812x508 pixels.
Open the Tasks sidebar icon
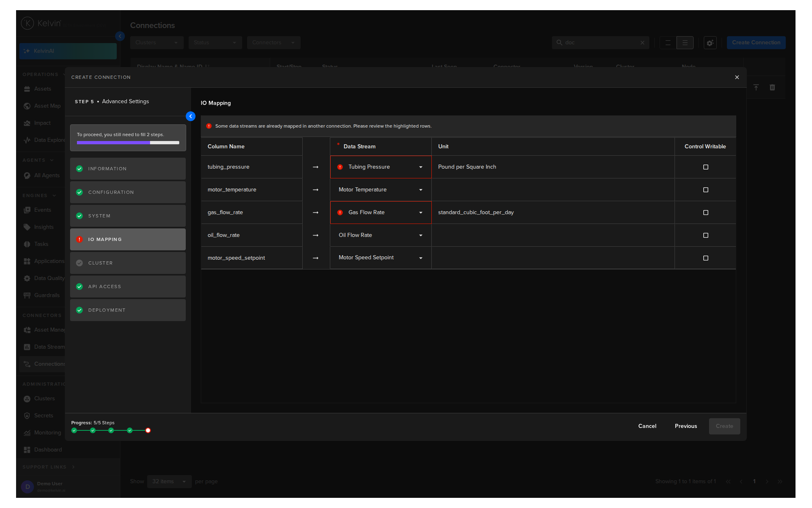click(27, 244)
